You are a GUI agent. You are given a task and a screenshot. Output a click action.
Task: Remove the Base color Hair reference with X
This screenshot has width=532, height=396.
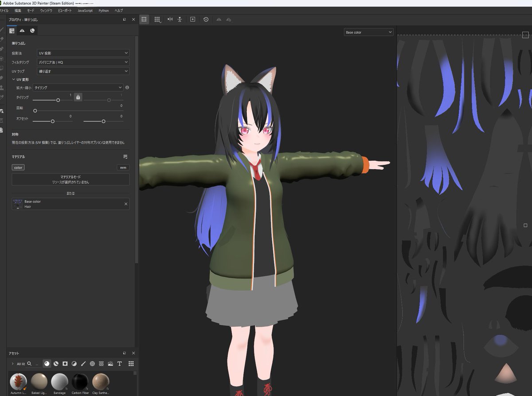[x=125, y=204]
